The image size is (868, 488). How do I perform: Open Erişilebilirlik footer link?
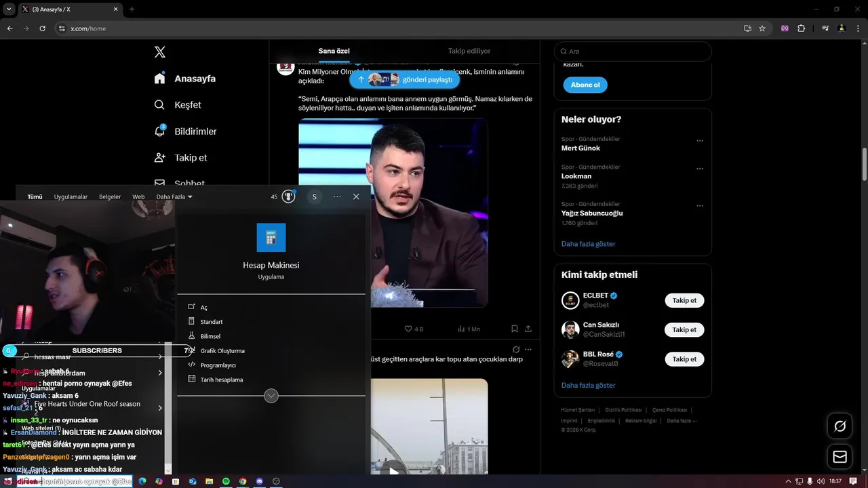pos(601,421)
